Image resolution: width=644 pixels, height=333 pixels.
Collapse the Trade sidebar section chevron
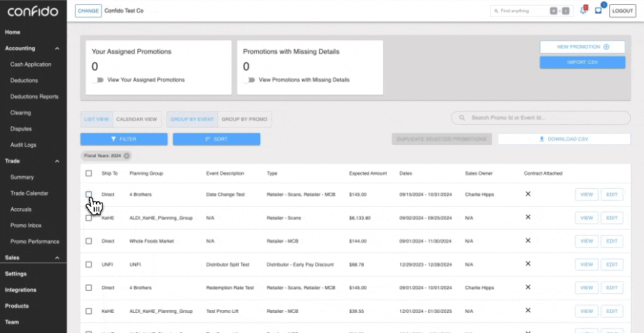coord(57,162)
